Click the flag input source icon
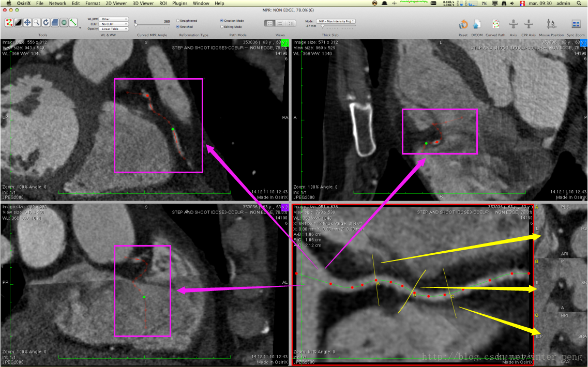The height and width of the screenshot is (367, 588). (x=522, y=4)
